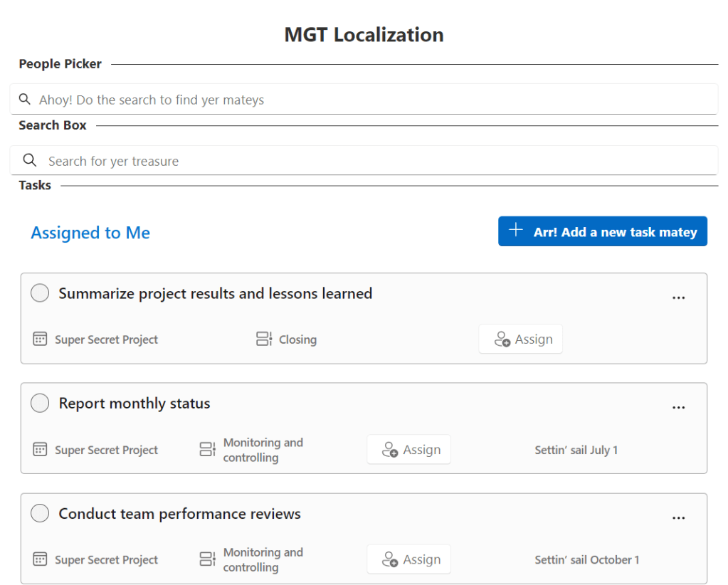This screenshot has width=728, height=585.
Task: Click plan icon in Report monthly status task
Action: [x=41, y=450]
